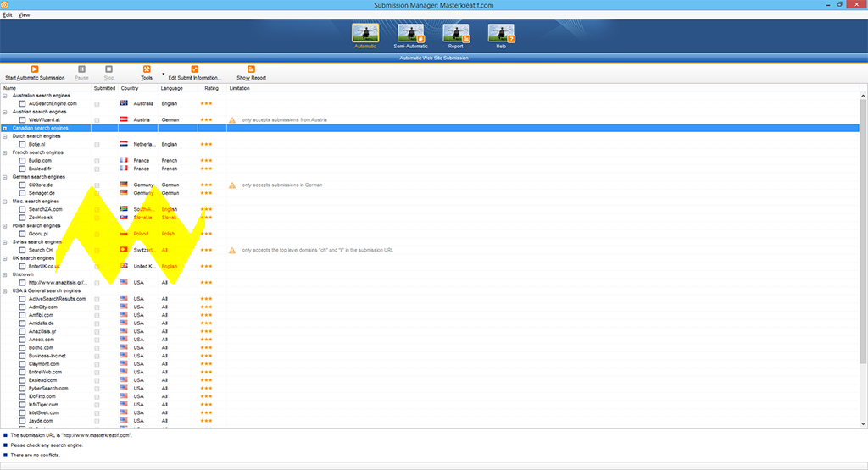Collapse Austrian search engines group
This screenshot has height=470, width=868.
point(5,112)
